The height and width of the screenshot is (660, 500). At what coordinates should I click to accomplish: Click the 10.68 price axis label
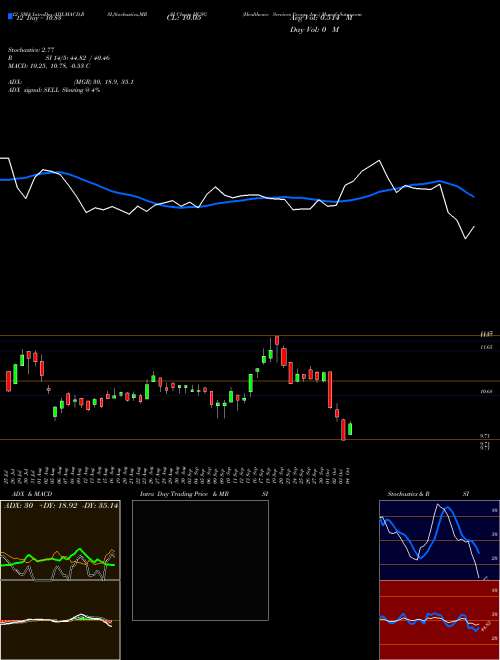pos(486,392)
